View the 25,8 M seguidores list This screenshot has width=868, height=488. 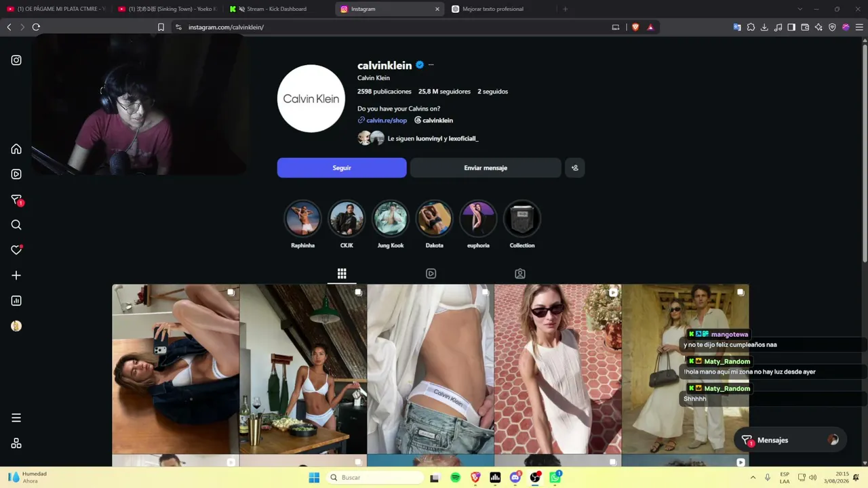click(x=444, y=91)
